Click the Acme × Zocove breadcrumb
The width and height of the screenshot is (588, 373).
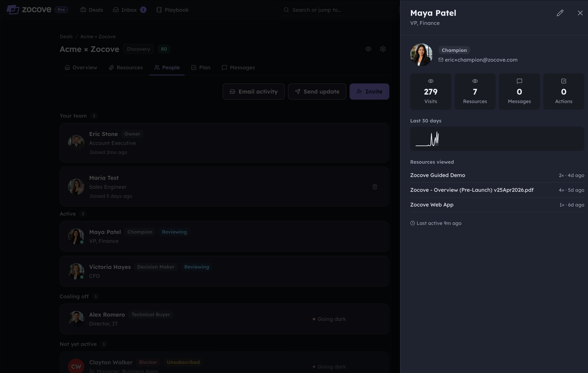tap(98, 36)
